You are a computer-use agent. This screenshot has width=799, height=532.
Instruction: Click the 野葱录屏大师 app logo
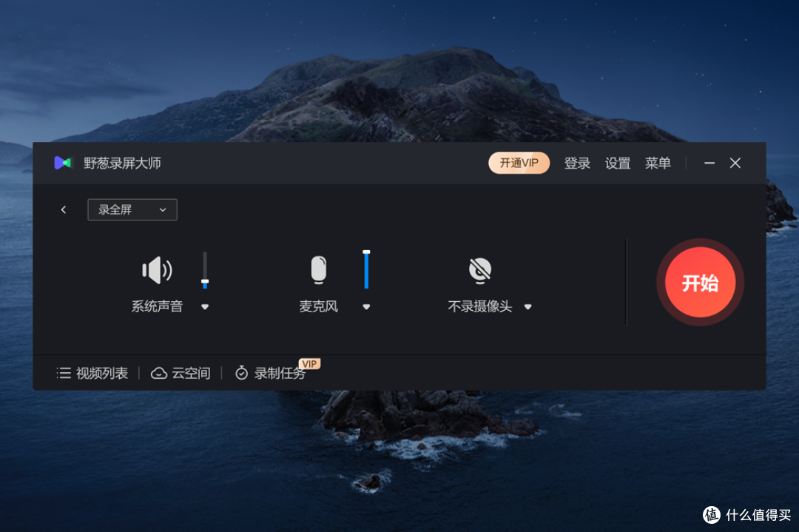tap(63, 163)
